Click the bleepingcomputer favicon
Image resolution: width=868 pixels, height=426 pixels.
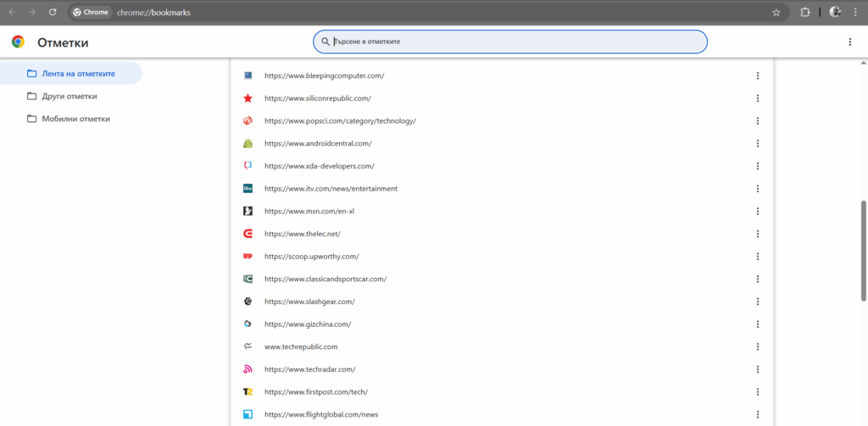248,75
